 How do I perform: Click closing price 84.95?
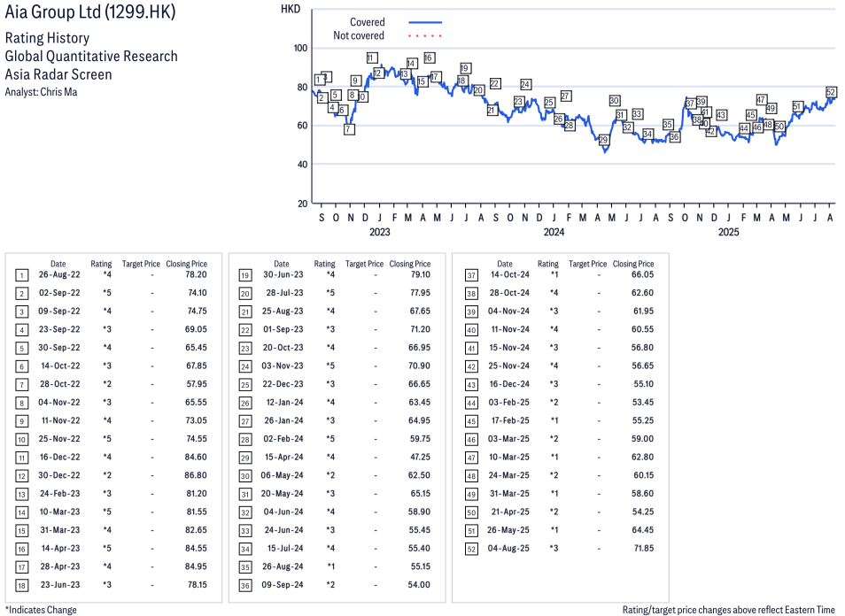click(196, 566)
